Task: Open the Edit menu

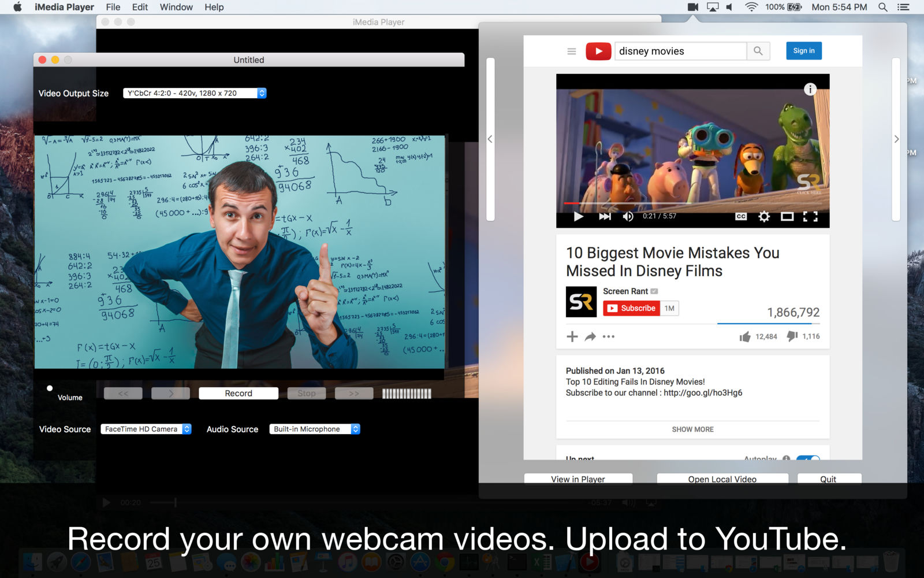Action: click(x=140, y=7)
